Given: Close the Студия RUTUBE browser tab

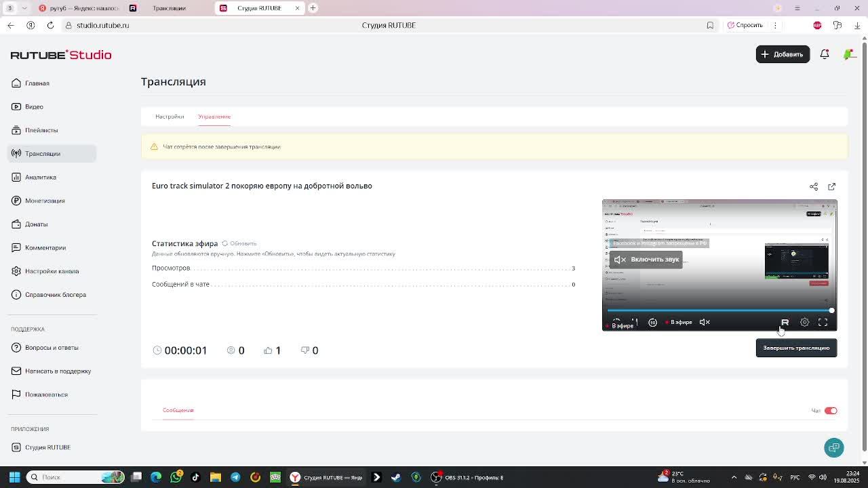Looking at the screenshot, I should [297, 8].
